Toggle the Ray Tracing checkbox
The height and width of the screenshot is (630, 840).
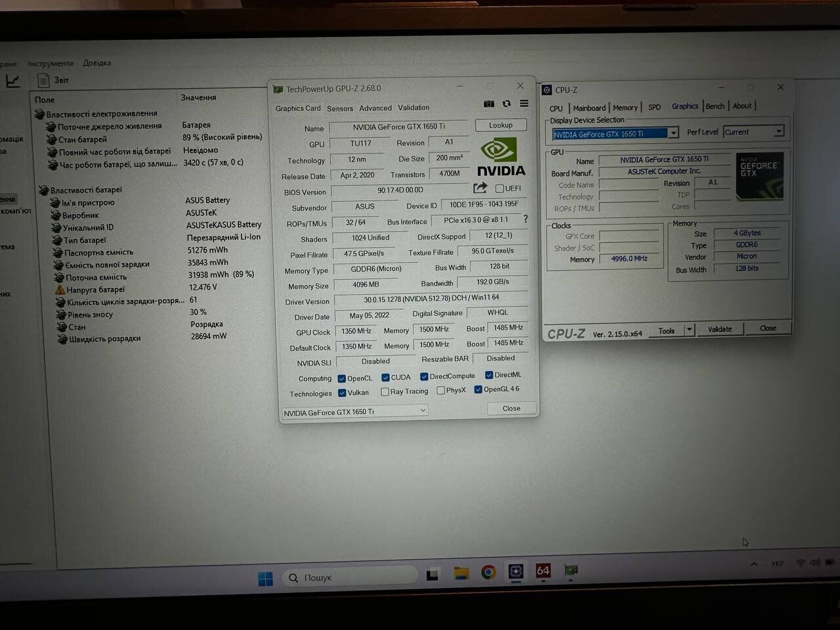coord(385,392)
